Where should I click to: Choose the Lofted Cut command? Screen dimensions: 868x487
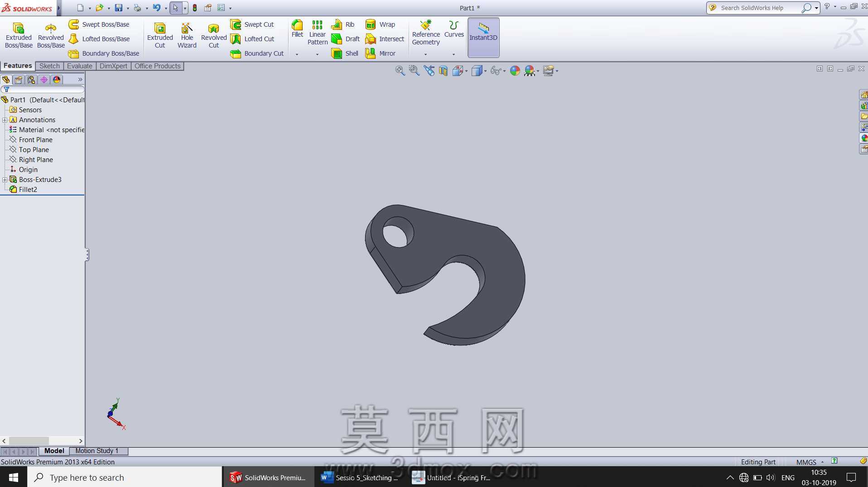click(x=252, y=39)
